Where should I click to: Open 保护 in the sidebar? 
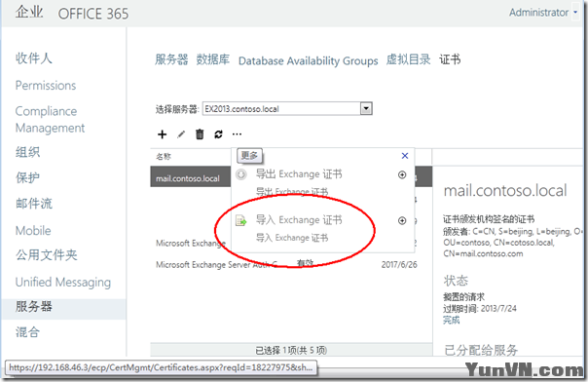28,178
